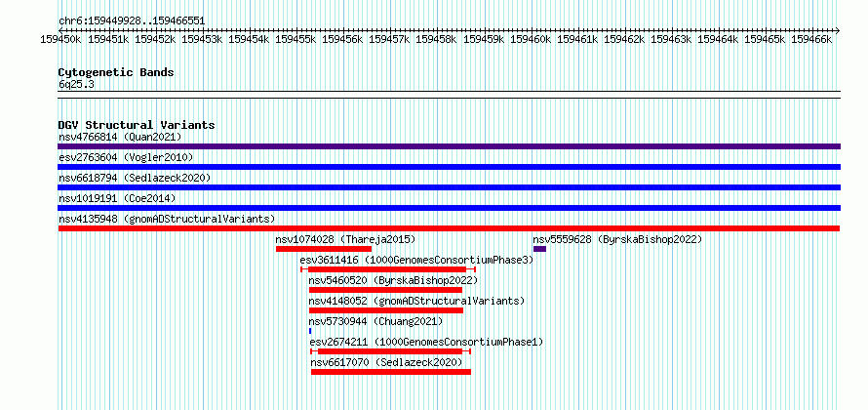Select the 6q25.3 cytogenetic band bar

point(449,94)
